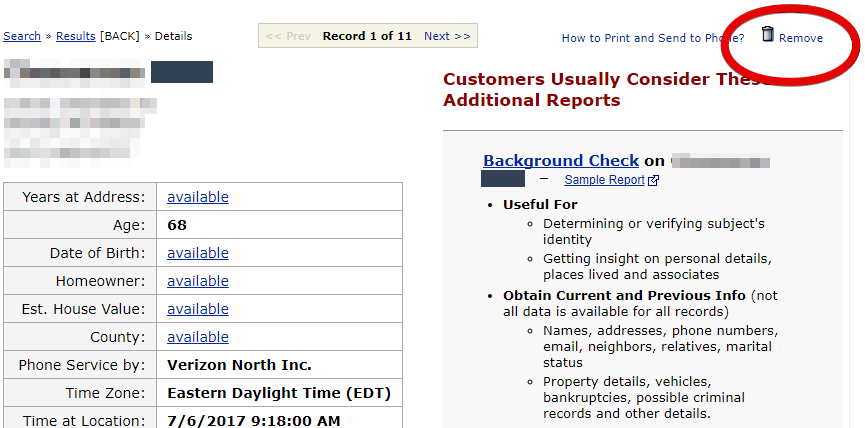Screen dimensions: 865x428
Task: Click the County label cell
Action: click(80, 337)
